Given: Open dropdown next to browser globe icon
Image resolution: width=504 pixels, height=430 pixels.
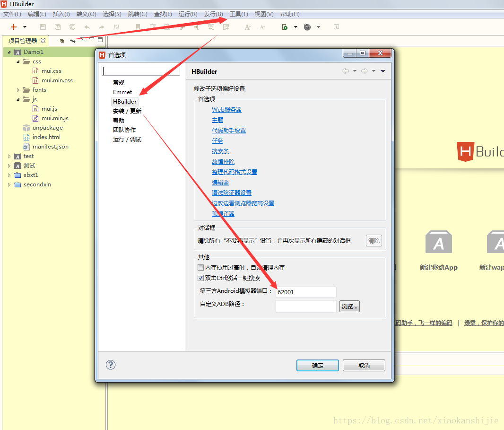Looking at the screenshot, I should 319,27.
